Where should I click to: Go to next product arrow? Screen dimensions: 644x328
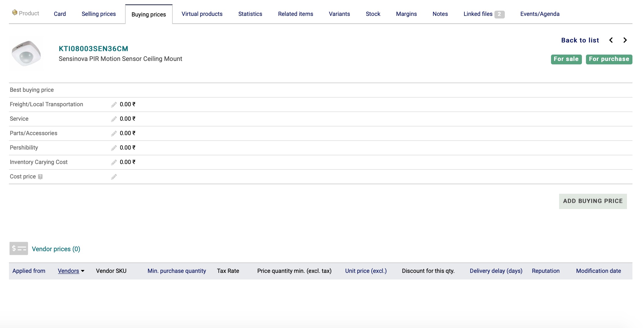(625, 40)
